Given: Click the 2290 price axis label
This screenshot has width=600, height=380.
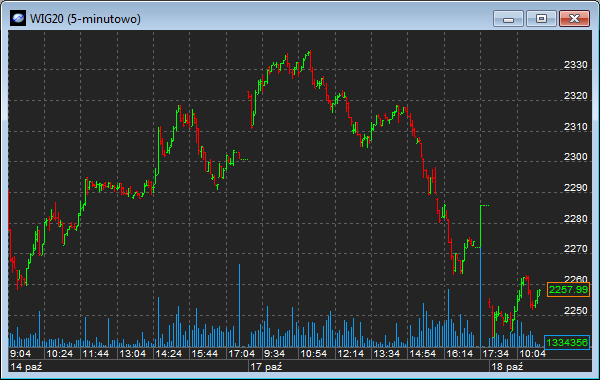Looking at the screenshot, I should (576, 188).
